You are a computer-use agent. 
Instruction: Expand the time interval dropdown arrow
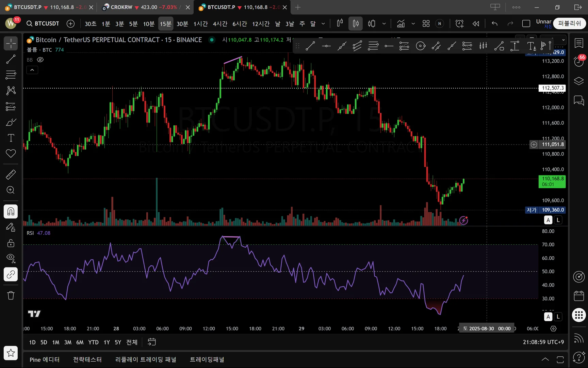click(x=323, y=24)
